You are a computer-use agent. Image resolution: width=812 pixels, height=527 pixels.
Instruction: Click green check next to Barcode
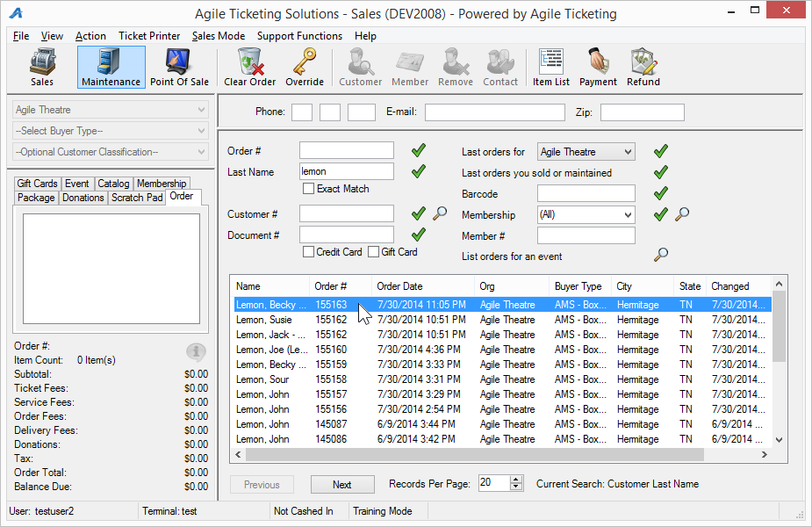pyautogui.click(x=661, y=193)
